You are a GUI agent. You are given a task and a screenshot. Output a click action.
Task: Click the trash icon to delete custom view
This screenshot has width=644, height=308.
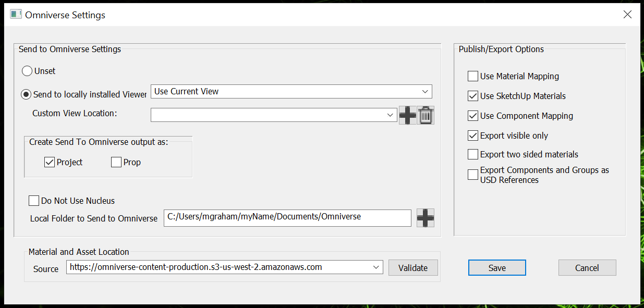pos(426,115)
